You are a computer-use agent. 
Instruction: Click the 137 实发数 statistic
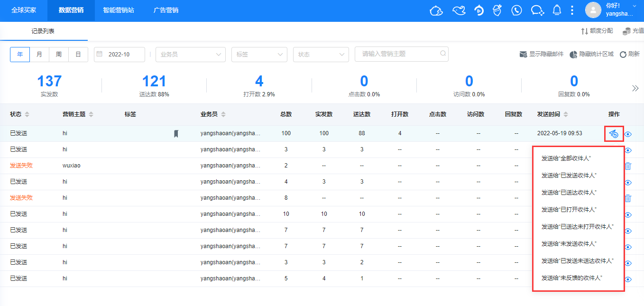pyautogui.click(x=49, y=85)
